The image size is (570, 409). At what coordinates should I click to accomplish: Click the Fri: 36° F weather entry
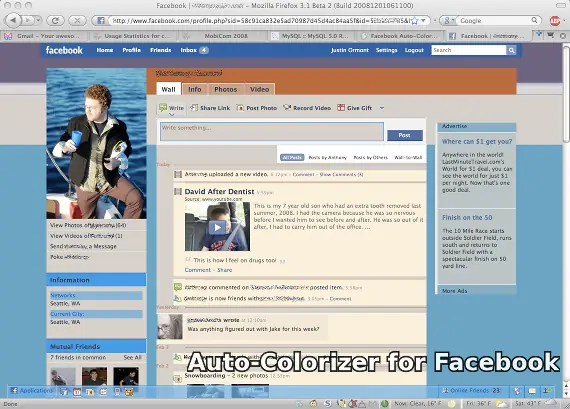tap(487, 404)
